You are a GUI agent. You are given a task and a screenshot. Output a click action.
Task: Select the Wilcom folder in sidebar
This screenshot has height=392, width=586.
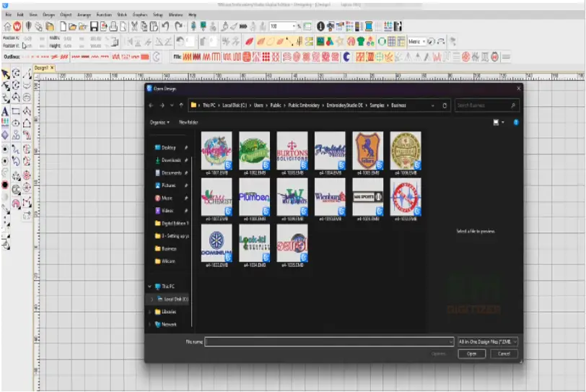168,261
